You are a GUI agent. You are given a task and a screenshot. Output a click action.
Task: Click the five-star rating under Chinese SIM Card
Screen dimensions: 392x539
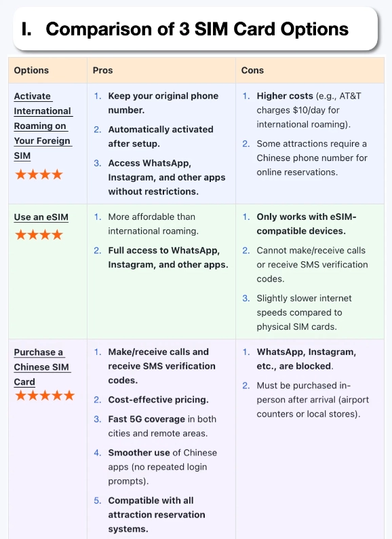tap(45, 396)
